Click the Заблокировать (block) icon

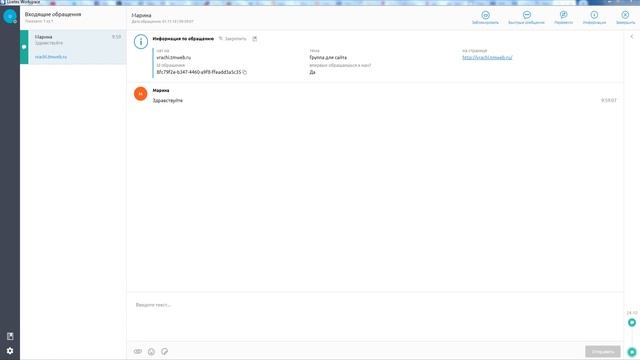(485, 15)
